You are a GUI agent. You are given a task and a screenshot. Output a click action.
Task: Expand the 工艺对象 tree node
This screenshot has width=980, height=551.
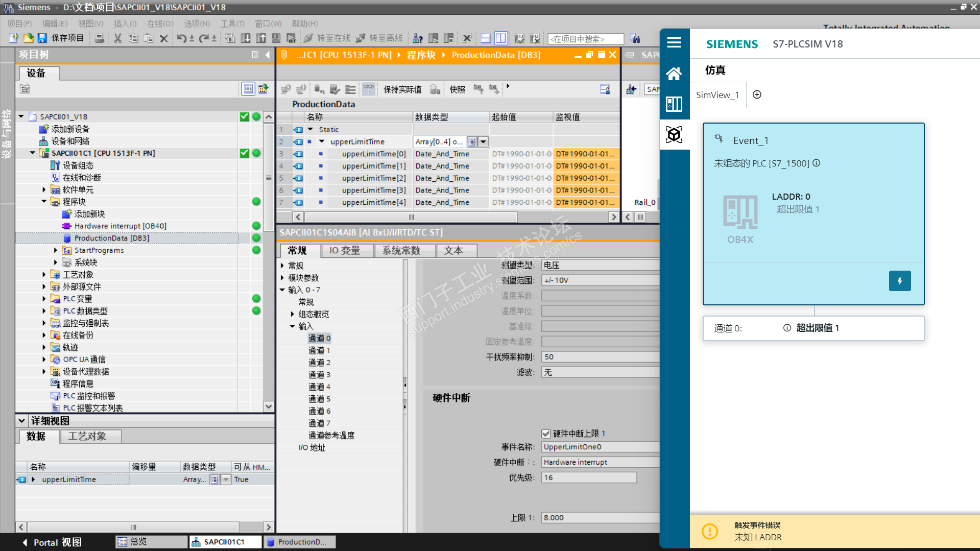pyautogui.click(x=44, y=275)
